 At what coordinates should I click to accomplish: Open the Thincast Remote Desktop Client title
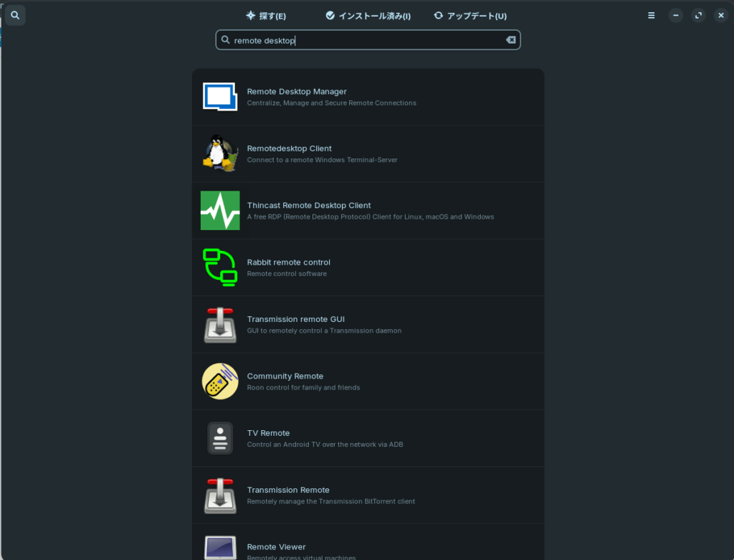(309, 205)
